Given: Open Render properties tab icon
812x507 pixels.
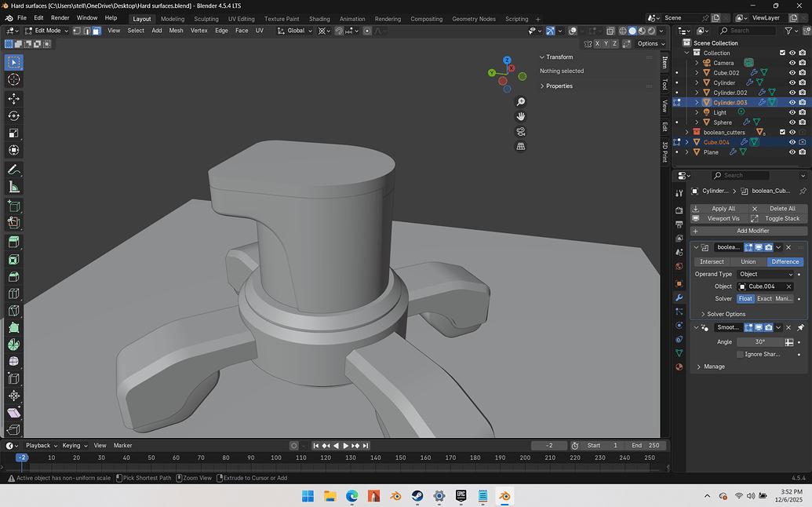Looking at the screenshot, I should (679, 210).
